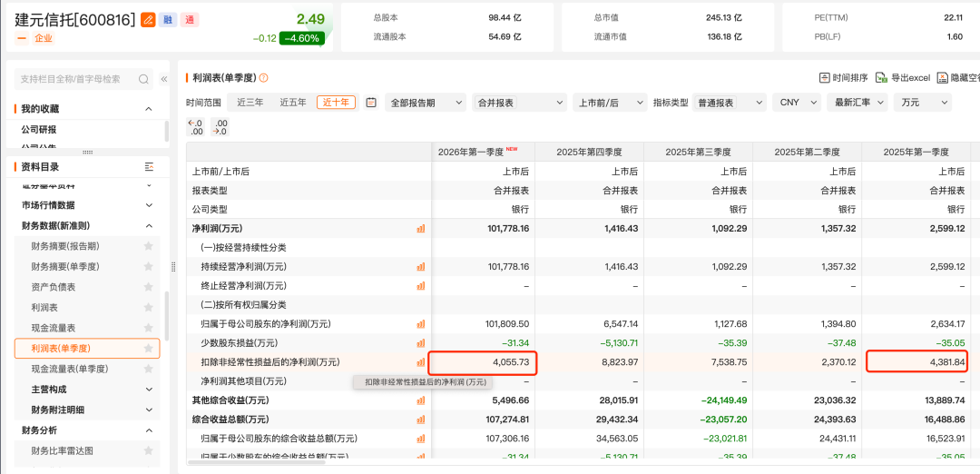Viewport: 980px width, 474px height.
Task: Open chart icon for 综合收益总额 row
Action: (421, 419)
